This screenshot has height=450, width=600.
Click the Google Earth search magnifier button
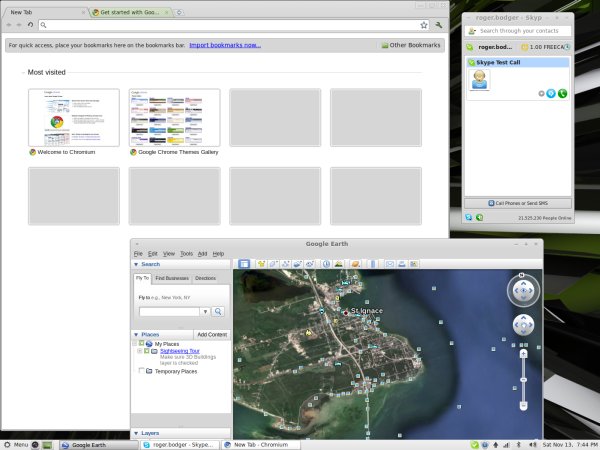pyautogui.click(x=217, y=312)
